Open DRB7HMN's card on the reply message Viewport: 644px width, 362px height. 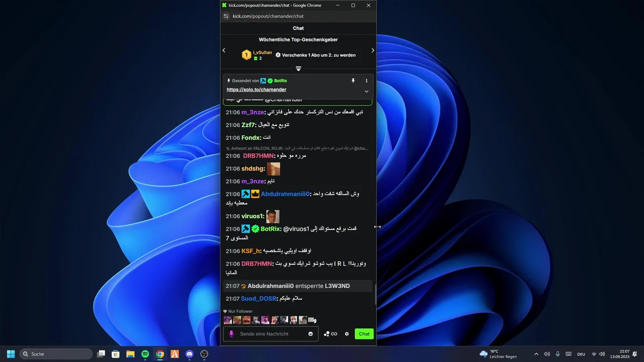[258, 156]
